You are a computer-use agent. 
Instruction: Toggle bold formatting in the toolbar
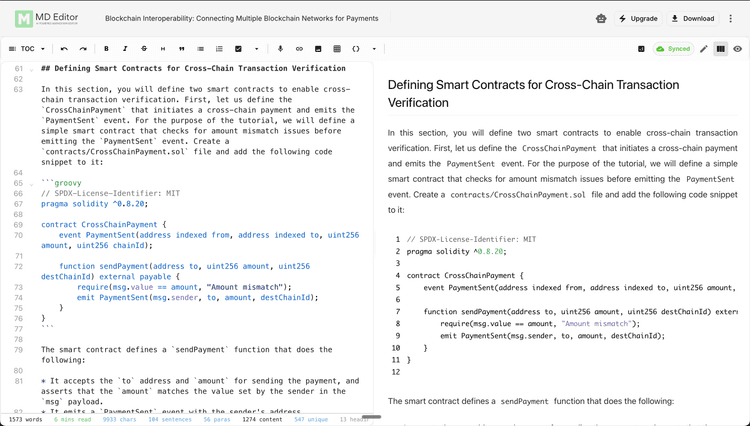click(x=107, y=48)
